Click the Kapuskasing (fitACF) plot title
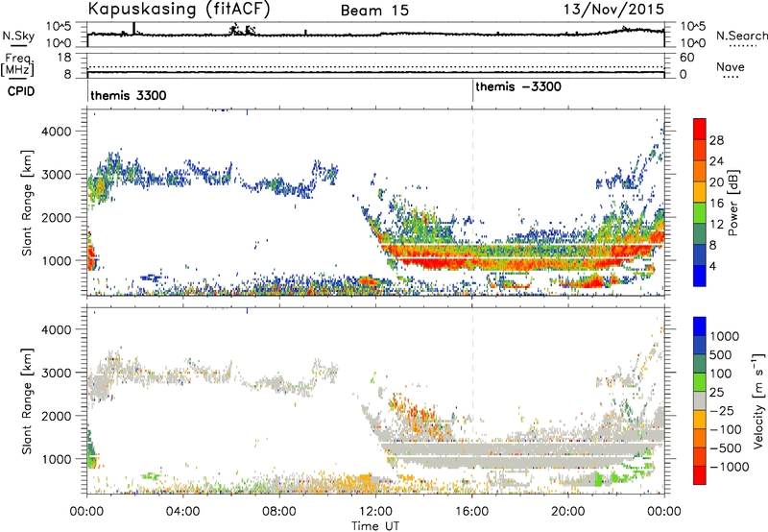 tap(179, 9)
